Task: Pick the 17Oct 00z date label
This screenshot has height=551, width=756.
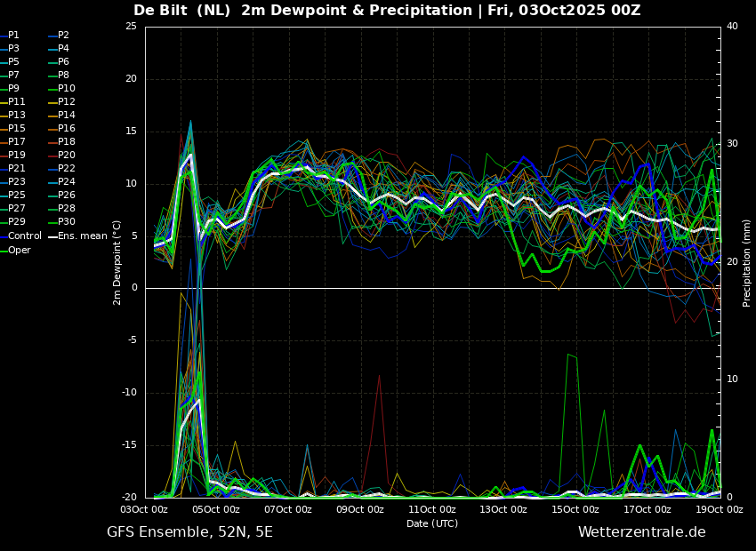Action: [647, 509]
